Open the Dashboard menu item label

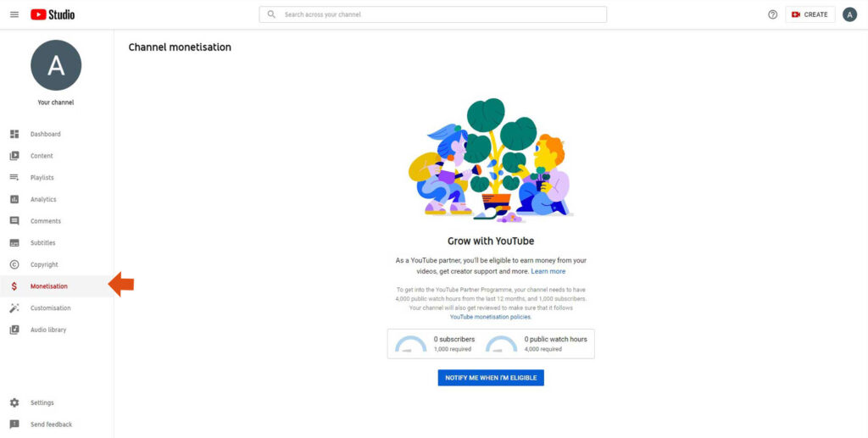tap(46, 135)
